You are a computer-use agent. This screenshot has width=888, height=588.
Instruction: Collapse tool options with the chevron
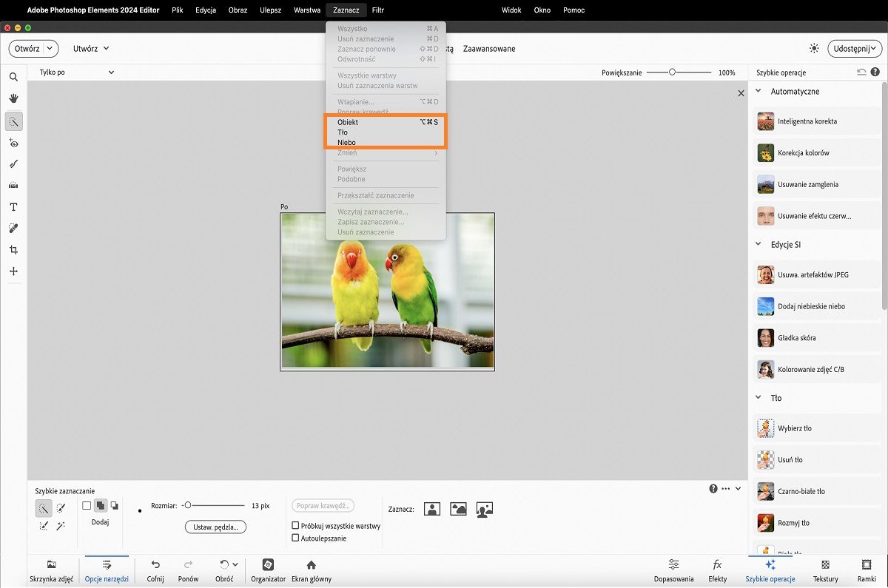click(x=738, y=489)
